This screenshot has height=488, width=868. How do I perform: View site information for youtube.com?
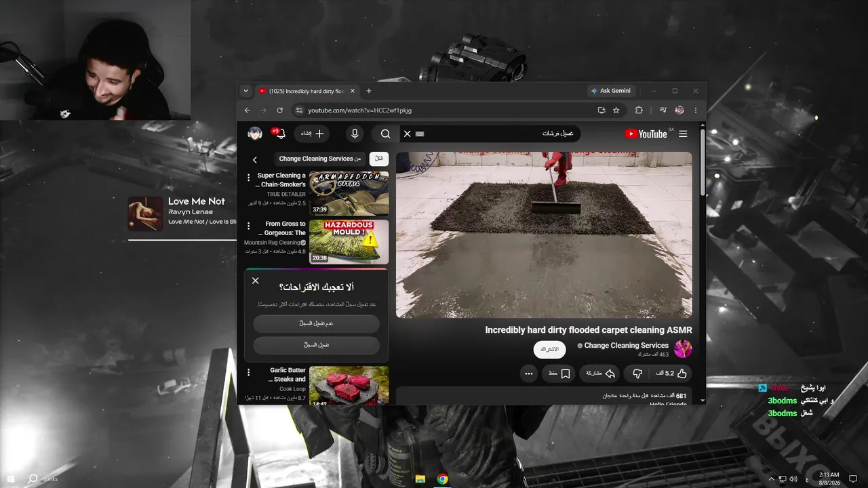click(298, 110)
